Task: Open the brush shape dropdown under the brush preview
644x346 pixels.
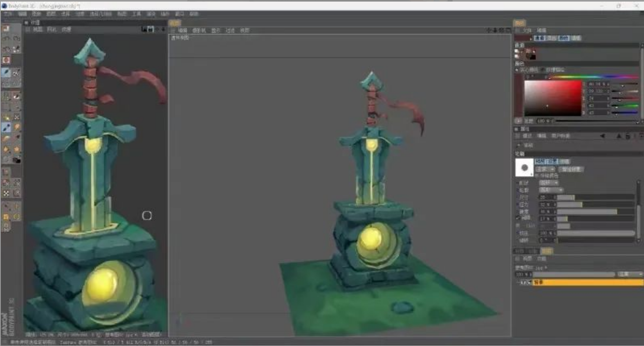Action: point(545,169)
